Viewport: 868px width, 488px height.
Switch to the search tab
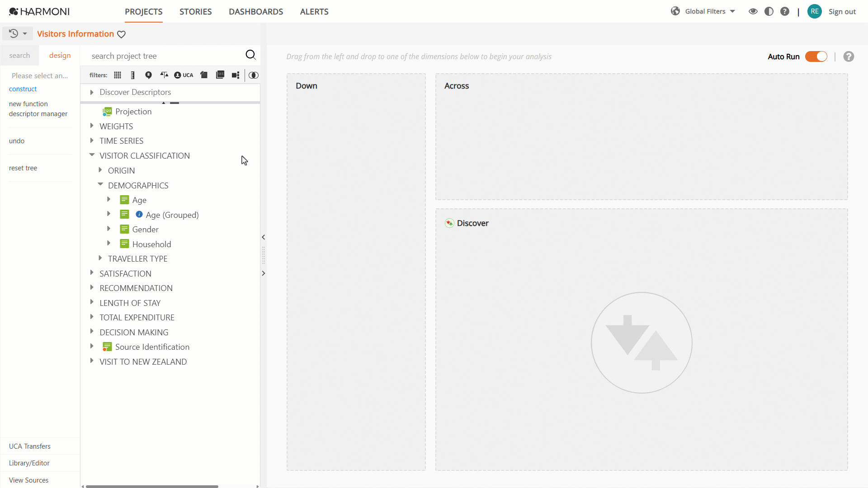19,55
